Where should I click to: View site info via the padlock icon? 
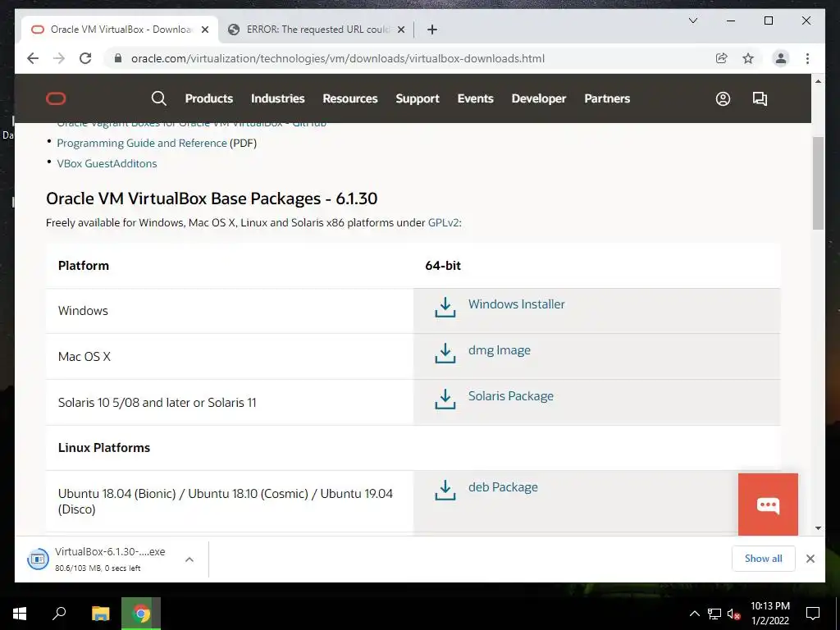(x=118, y=58)
